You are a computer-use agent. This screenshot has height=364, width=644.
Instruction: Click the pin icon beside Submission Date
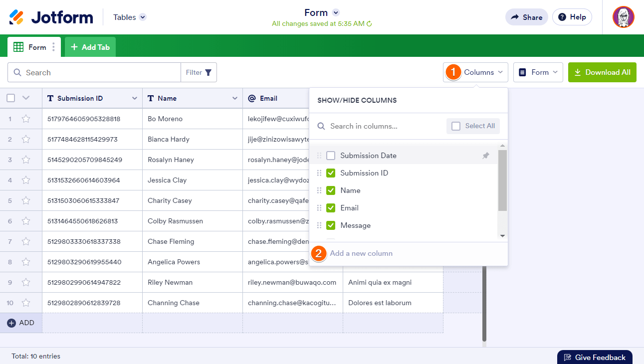point(486,156)
